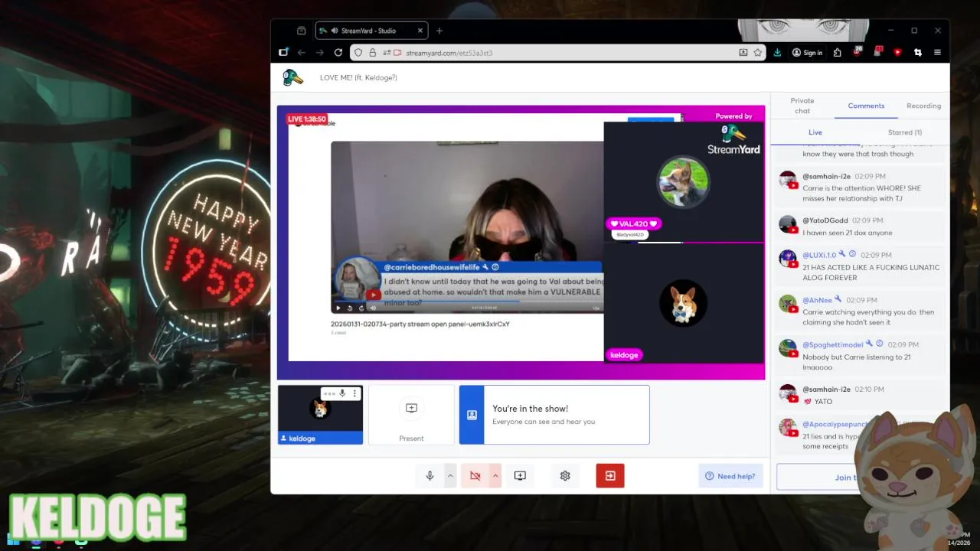The height and width of the screenshot is (551, 980).
Task: Open StreamYard settings gear
Action: tap(565, 476)
